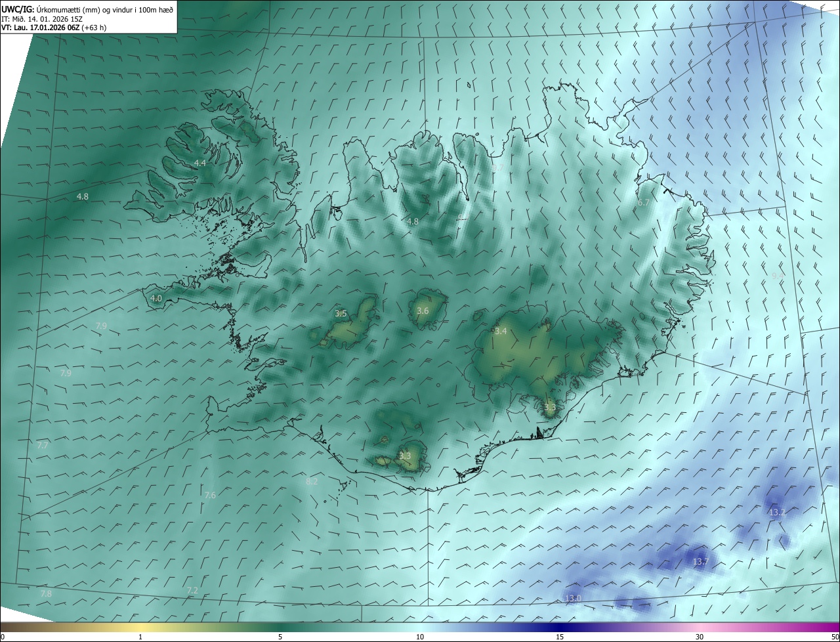Click the 7.7 value label

coord(43,445)
